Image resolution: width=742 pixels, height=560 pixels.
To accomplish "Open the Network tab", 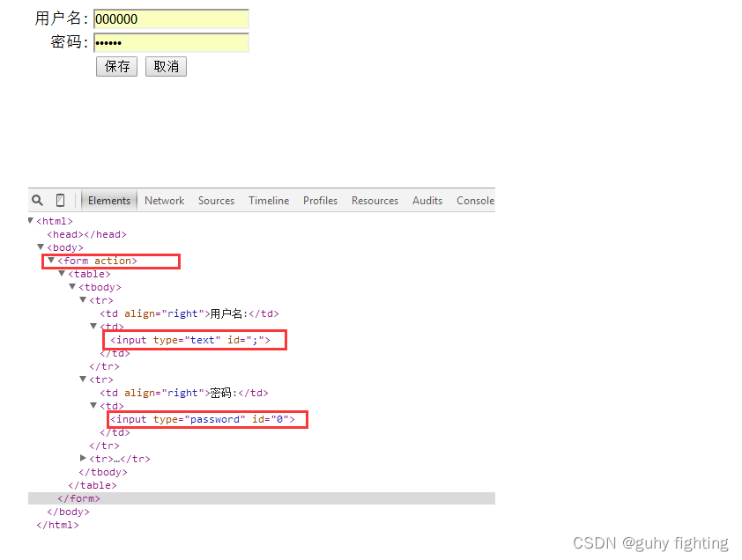I will click(164, 201).
